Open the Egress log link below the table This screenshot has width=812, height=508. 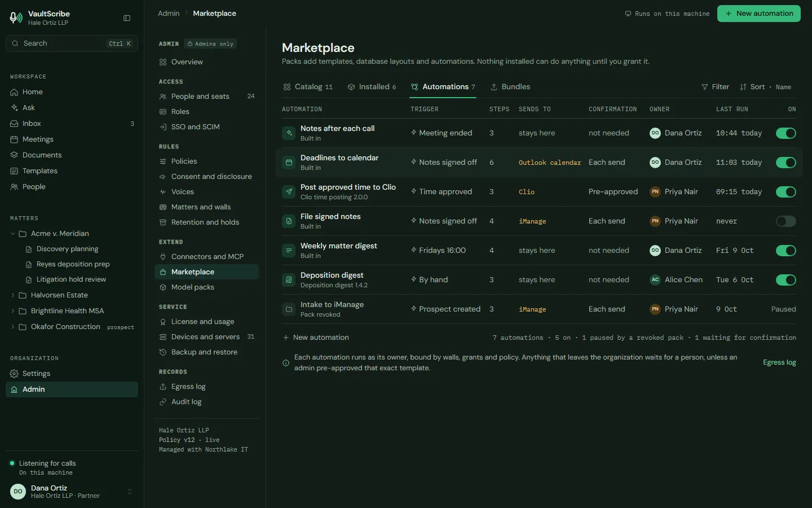point(779,362)
